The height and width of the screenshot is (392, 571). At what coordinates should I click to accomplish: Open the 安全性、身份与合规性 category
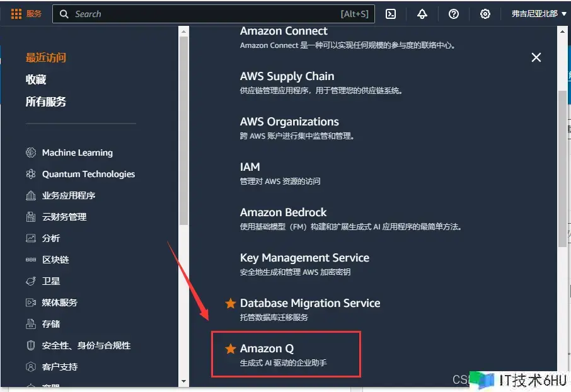point(86,345)
